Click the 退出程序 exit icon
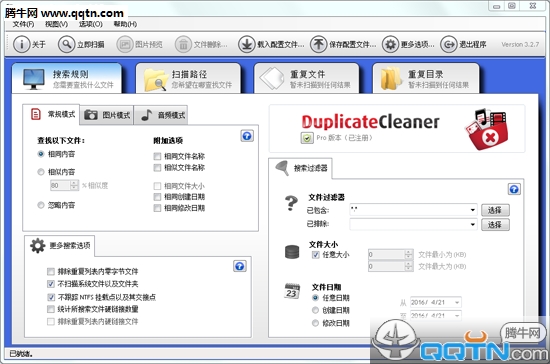 tap(449, 45)
